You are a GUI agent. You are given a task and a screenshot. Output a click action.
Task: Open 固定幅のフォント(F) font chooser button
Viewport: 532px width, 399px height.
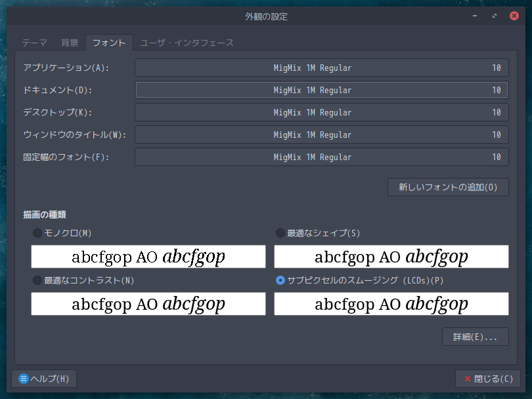[x=322, y=157]
